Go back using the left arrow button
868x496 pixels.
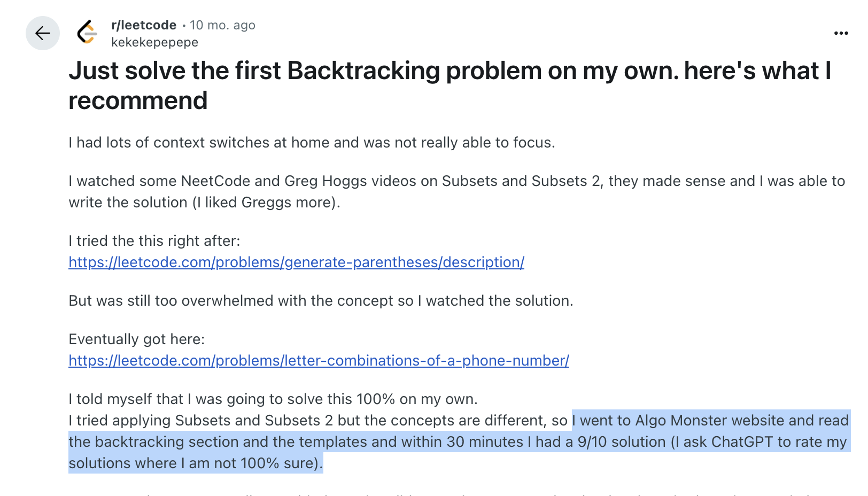click(43, 33)
